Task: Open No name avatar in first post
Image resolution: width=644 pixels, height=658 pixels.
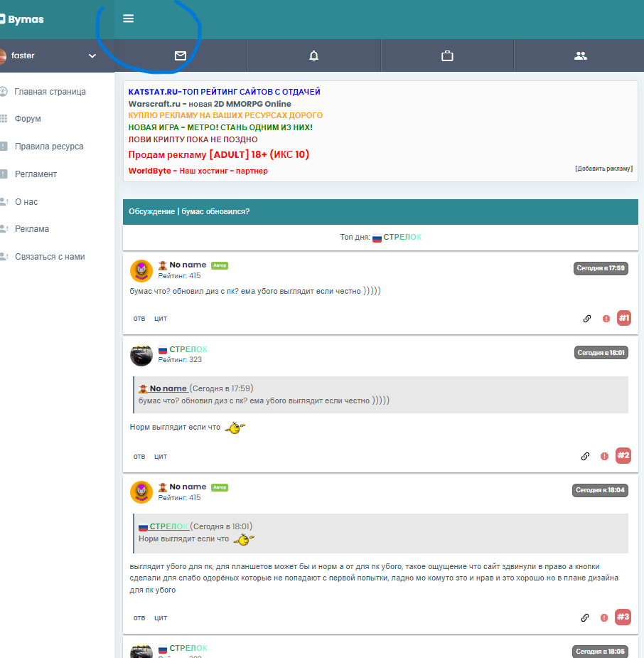Action: [x=141, y=270]
